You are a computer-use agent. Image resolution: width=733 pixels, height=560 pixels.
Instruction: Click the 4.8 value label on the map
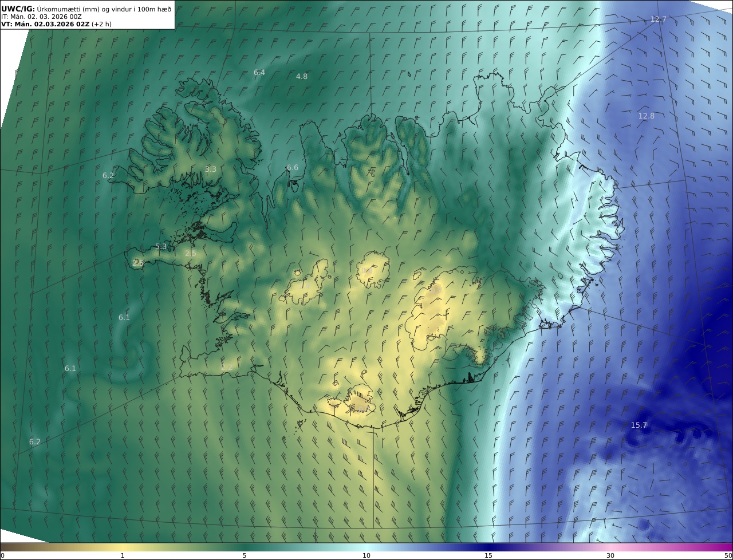pos(302,76)
